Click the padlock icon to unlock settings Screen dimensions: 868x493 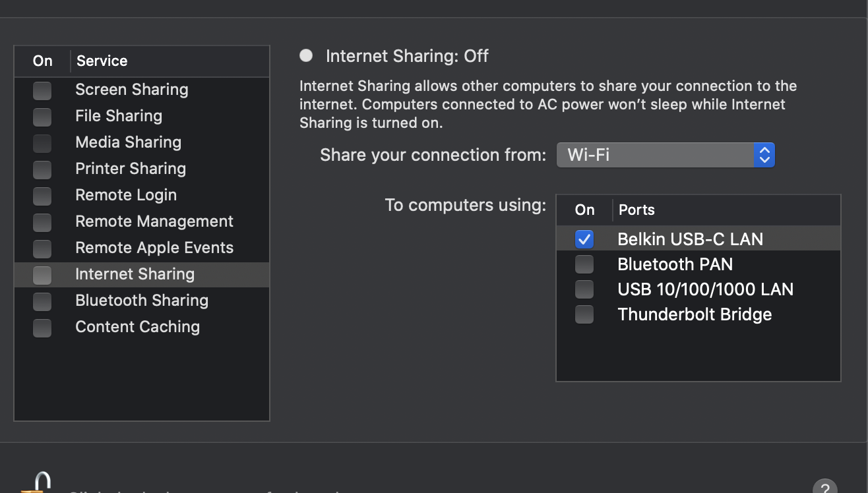pos(36,482)
